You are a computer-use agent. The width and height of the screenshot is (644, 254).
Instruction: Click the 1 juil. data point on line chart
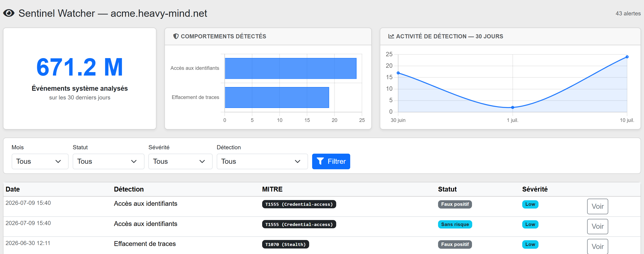click(513, 107)
